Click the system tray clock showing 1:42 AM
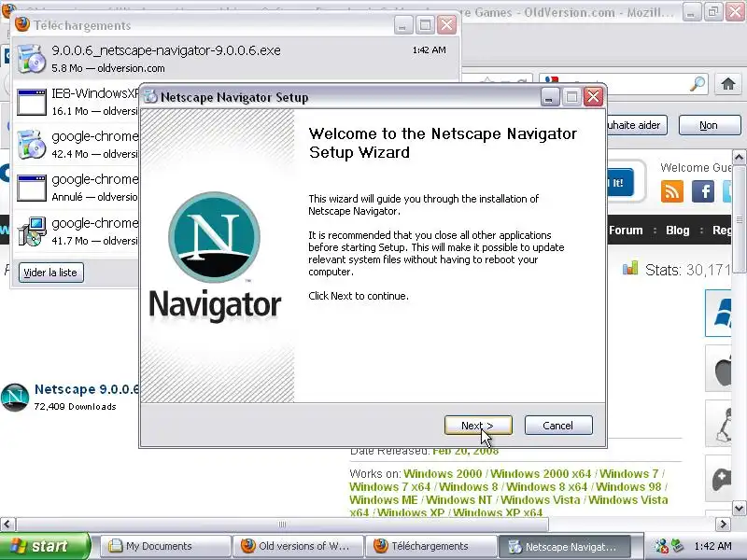 pyautogui.click(x=712, y=546)
